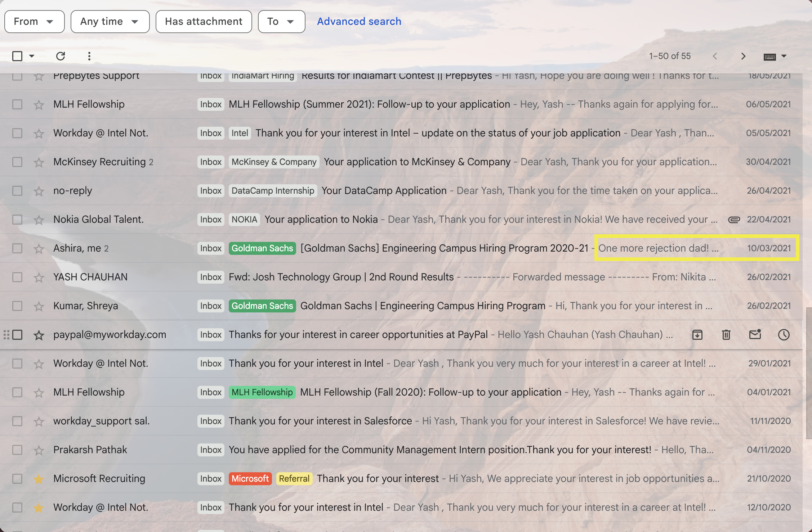Open input tools keyboard icon

[x=769, y=57]
